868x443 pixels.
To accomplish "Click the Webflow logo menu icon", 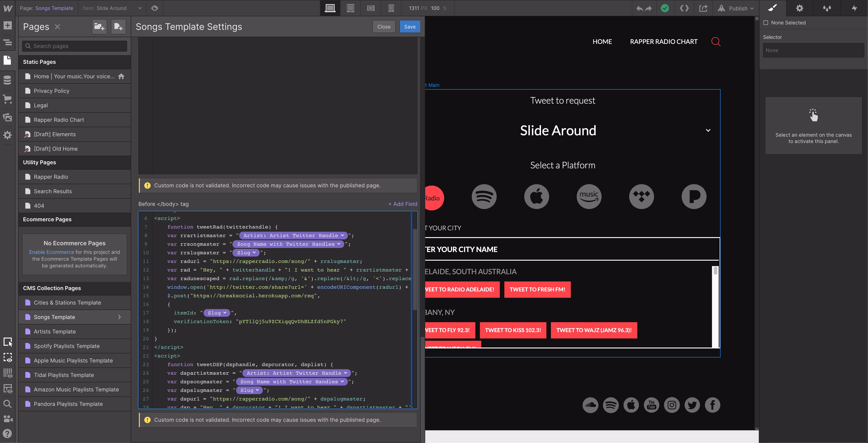I will (x=7, y=8).
